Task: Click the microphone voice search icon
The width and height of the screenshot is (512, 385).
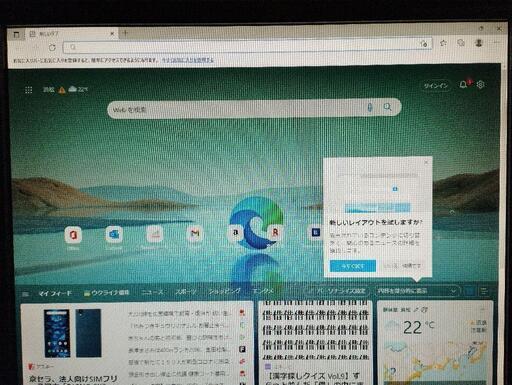Action: [370, 107]
